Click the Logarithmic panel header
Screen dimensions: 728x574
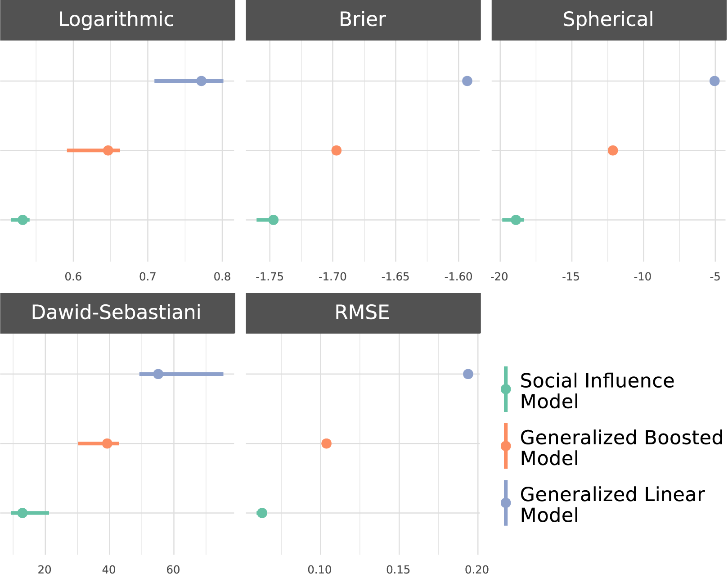point(117,20)
